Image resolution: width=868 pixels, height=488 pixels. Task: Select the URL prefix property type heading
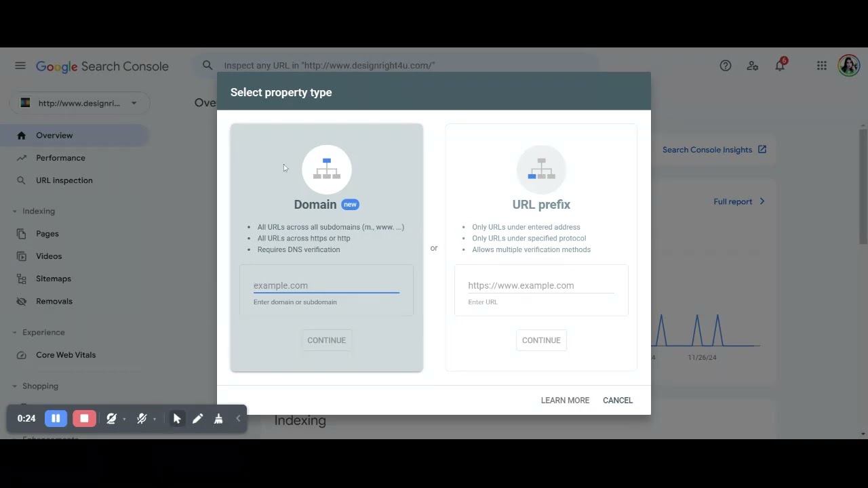541,205
